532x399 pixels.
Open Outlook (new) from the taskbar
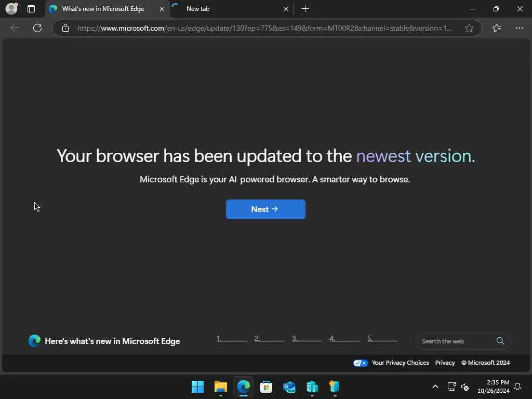pyautogui.click(x=289, y=387)
